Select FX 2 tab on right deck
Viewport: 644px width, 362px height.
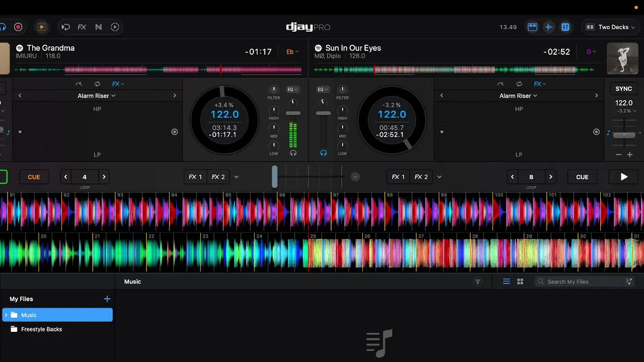point(421,177)
